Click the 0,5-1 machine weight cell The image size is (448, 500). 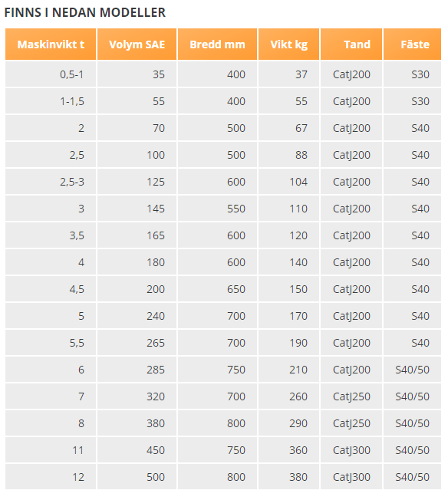tap(51, 74)
